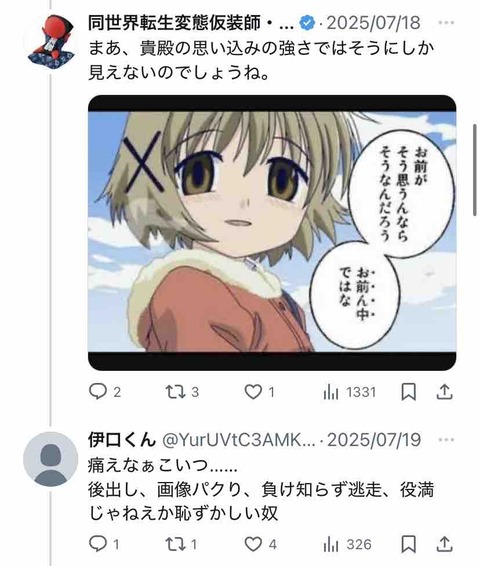Reply to 伊口くん's tweet
The height and width of the screenshot is (566, 480).
pyautogui.click(x=104, y=544)
